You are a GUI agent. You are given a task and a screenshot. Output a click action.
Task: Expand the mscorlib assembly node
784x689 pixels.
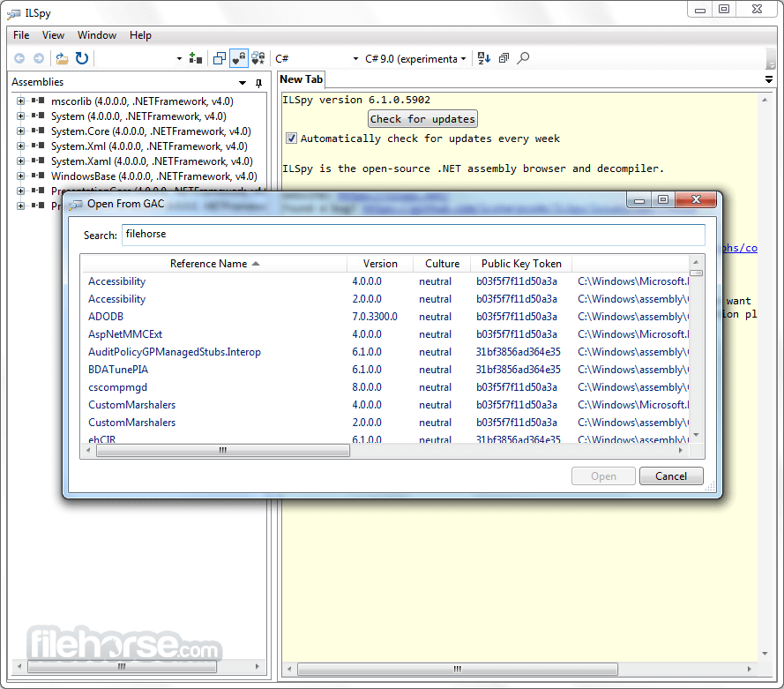point(20,101)
